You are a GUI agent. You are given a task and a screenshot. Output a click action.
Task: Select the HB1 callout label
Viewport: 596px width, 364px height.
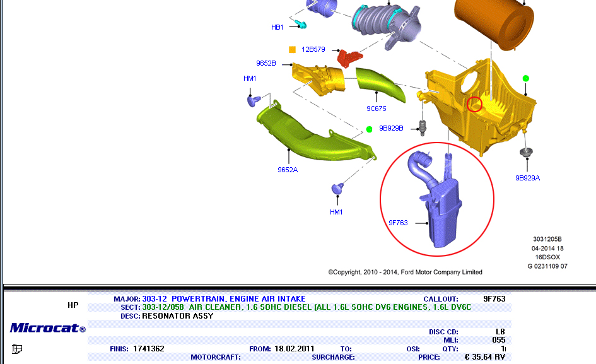(277, 27)
